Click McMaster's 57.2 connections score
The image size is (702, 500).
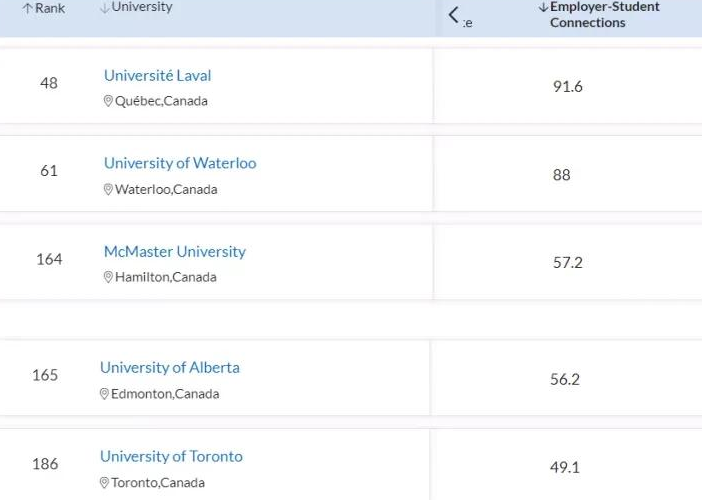(567, 263)
